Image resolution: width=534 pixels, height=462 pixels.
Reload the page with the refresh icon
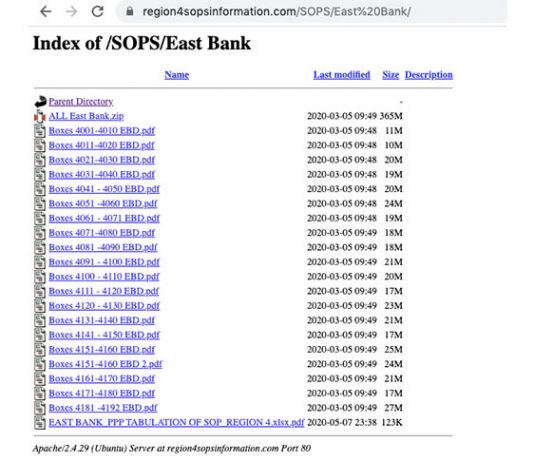[98, 12]
